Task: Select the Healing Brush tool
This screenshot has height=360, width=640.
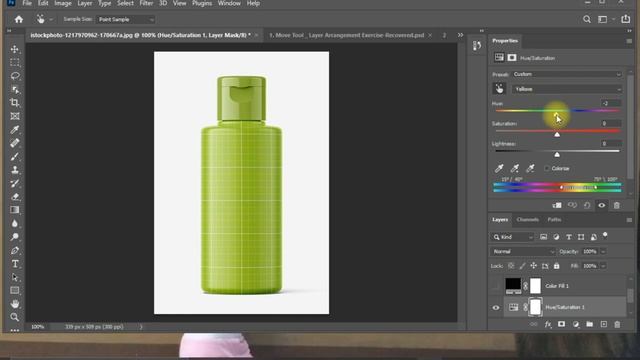Action: (15, 143)
